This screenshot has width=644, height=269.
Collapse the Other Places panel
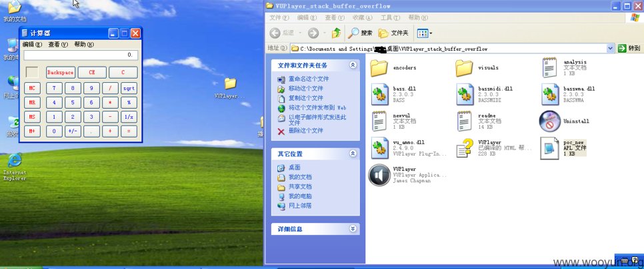tap(353, 154)
